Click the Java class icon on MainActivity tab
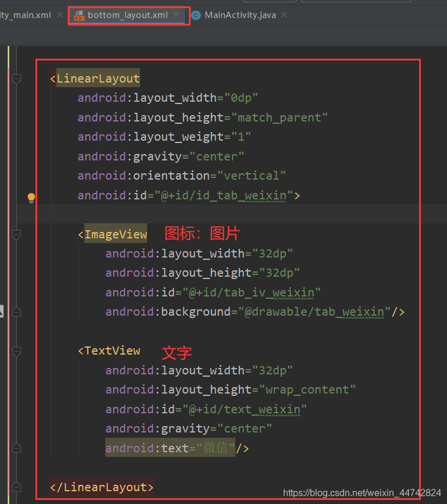 tap(196, 15)
